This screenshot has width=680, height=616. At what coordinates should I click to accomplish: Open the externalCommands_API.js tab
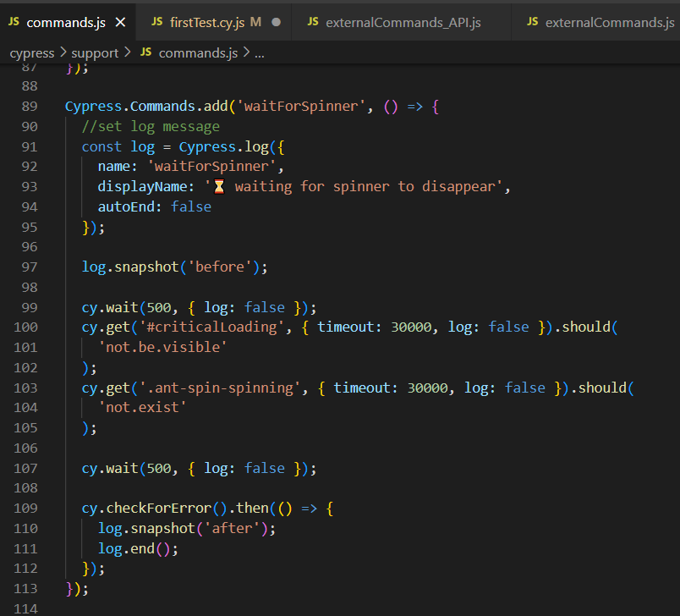click(x=403, y=23)
